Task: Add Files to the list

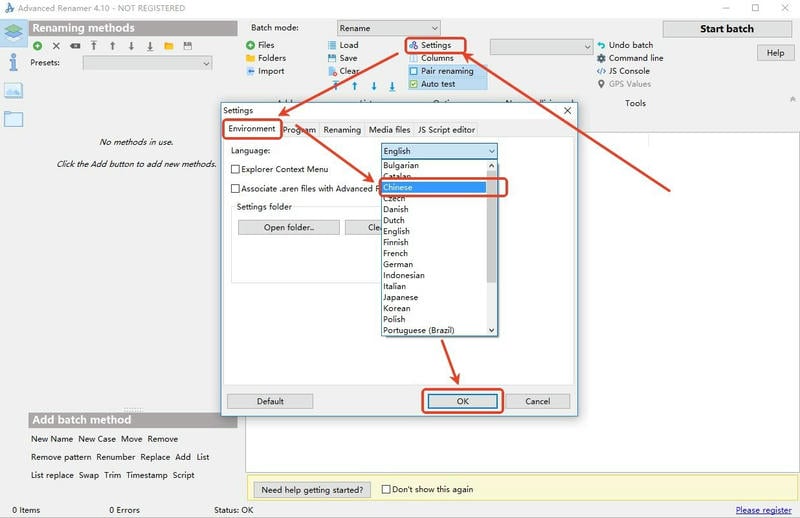Action: (260, 45)
